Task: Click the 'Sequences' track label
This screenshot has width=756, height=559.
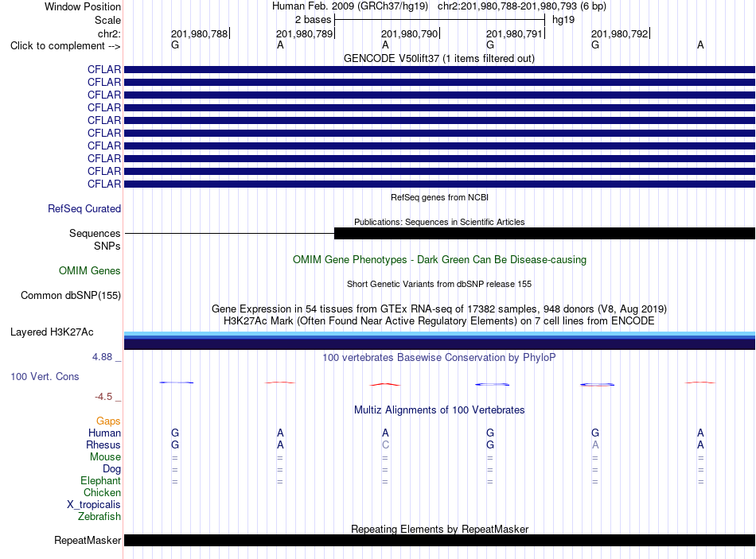Action: coord(95,233)
